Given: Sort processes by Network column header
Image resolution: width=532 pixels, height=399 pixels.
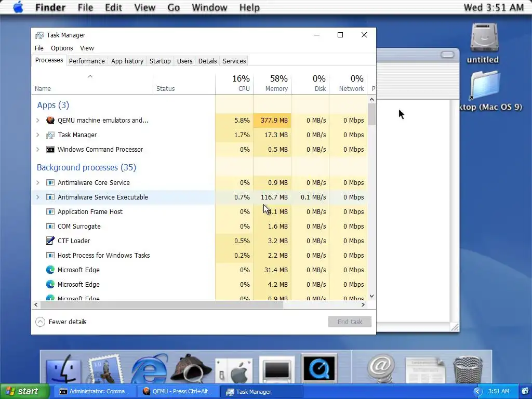Looking at the screenshot, I should point(349,83).
